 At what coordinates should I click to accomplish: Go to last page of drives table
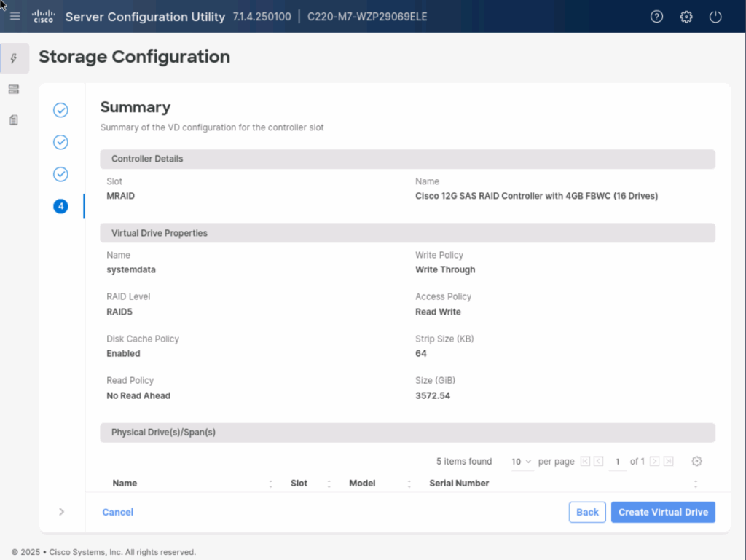click(669, 461)
